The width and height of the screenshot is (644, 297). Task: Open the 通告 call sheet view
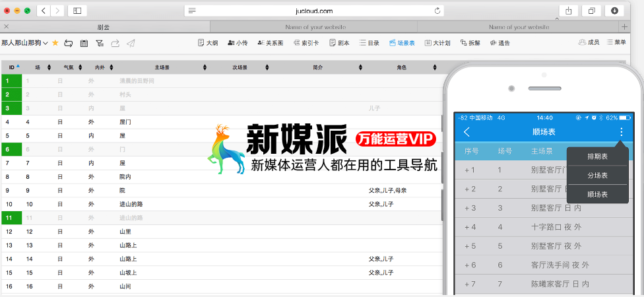pos(500,43)
